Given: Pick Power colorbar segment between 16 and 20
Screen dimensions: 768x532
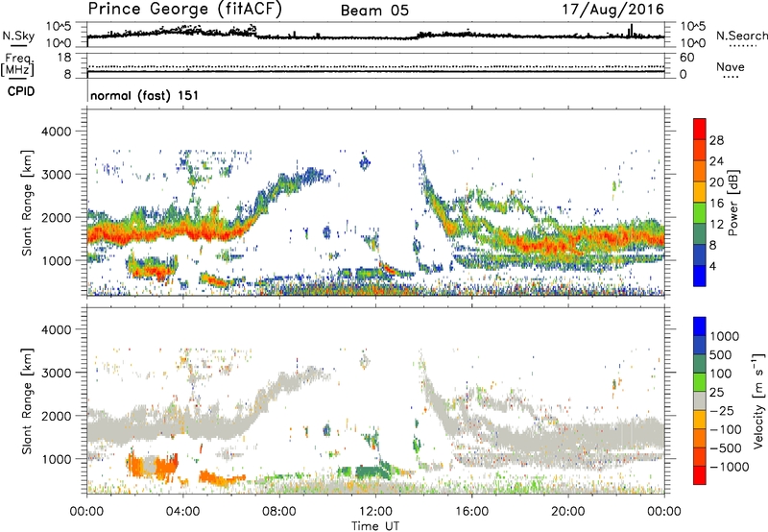Looking at the screenshot, I should click(700, 192).
